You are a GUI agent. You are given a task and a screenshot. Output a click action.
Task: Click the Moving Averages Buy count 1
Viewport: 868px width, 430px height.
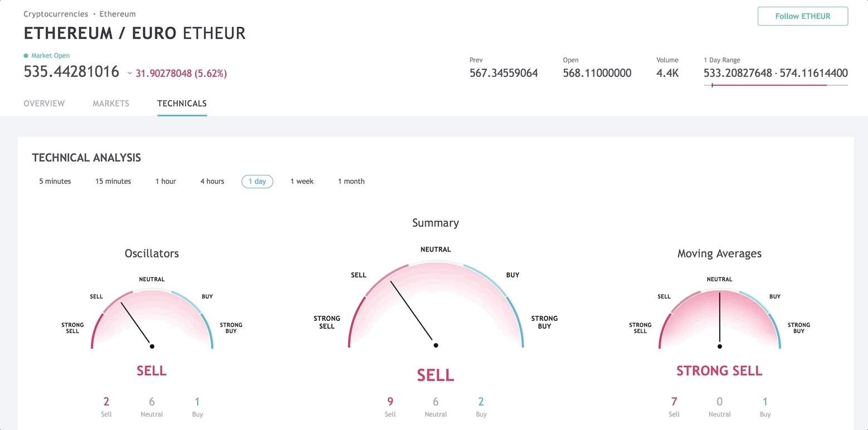[x=765, y=402]
